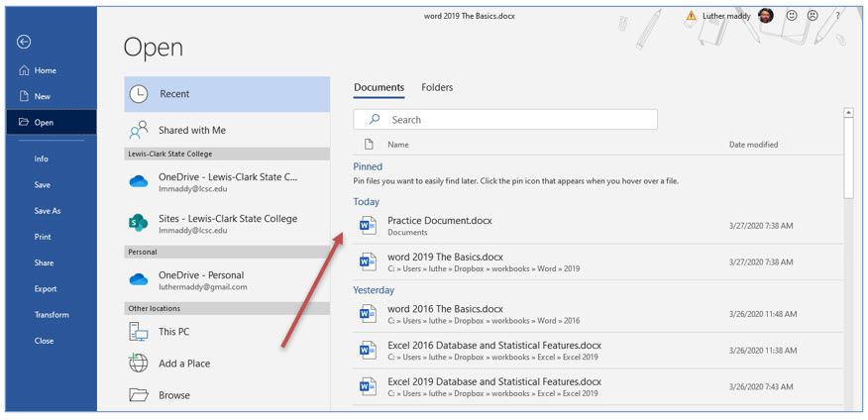Open Practice Document.docx
The height and width of the screenshot is (420, 868).
tap(597, 226)
